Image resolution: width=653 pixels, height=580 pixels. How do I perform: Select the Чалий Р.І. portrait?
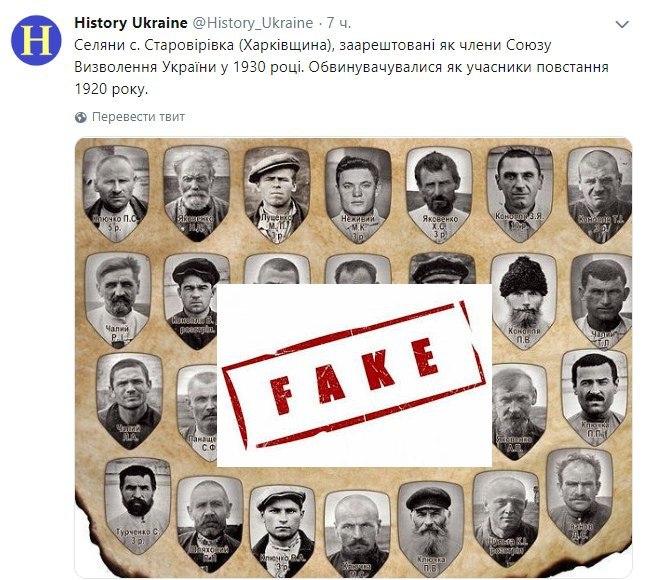[x=118, y=301]
